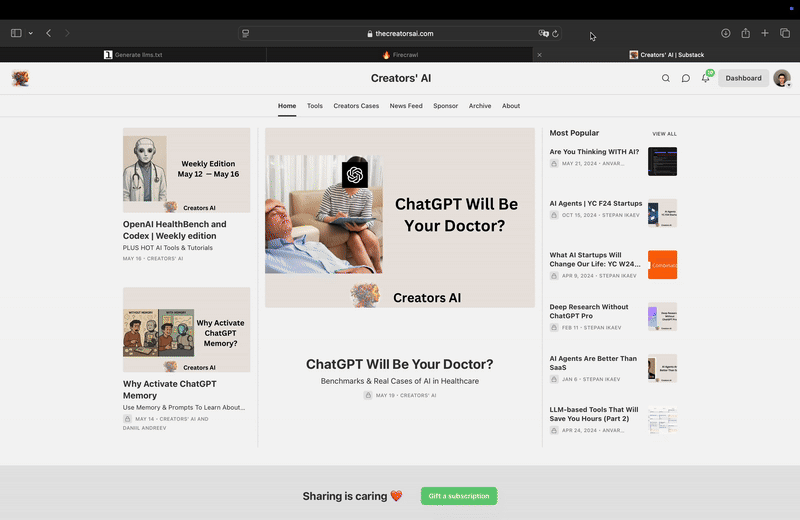The image size is (800, 520).
Task: Open LLM-based Tools That Will Save You Hours post
Action: tap(594, 414)
